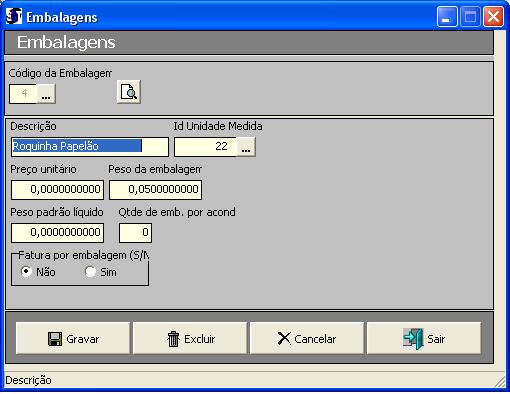Viewport: 510px width, 394px height.
Task: Click the document search magnifier icon
Action: [x=129, y=92]
